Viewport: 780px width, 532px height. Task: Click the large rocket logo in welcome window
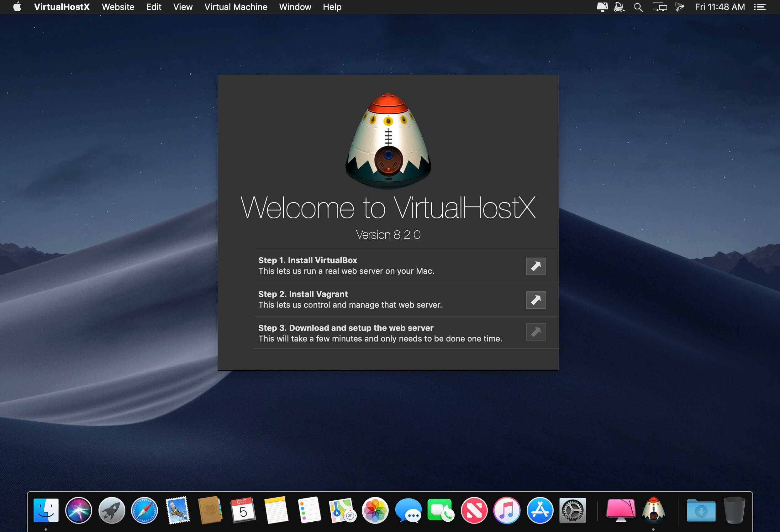tap(388, 141)
